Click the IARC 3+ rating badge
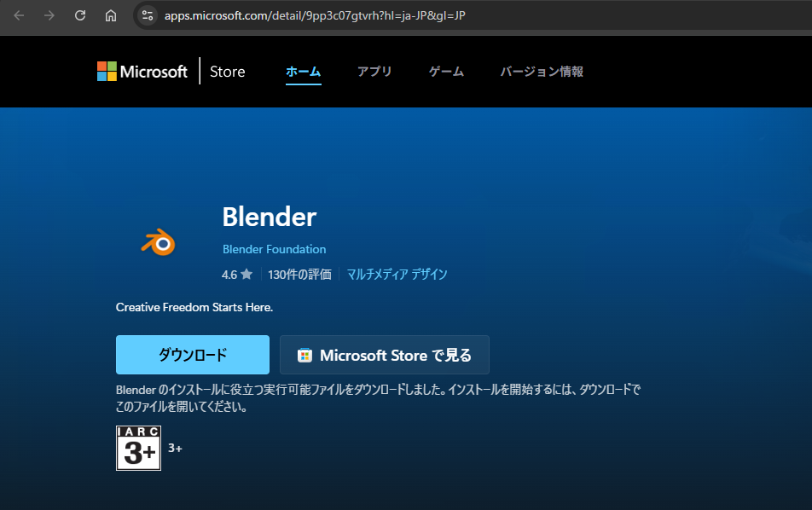812x510 pixels. click(138, 448)
